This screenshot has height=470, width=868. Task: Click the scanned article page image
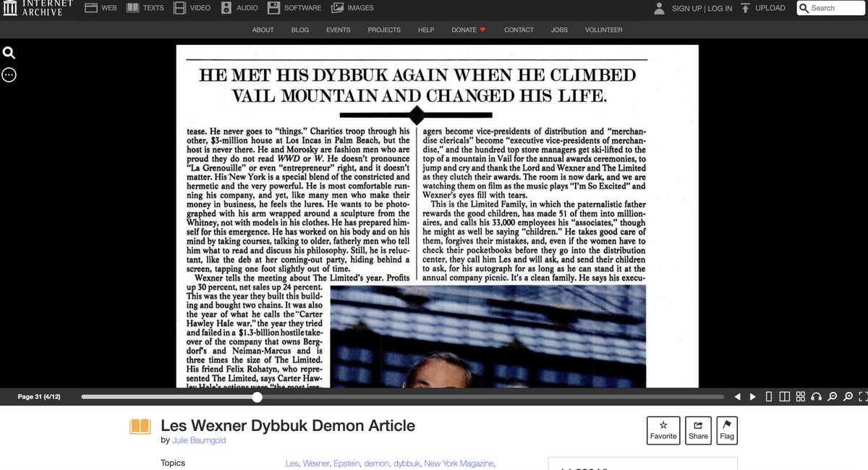point(438,216)
